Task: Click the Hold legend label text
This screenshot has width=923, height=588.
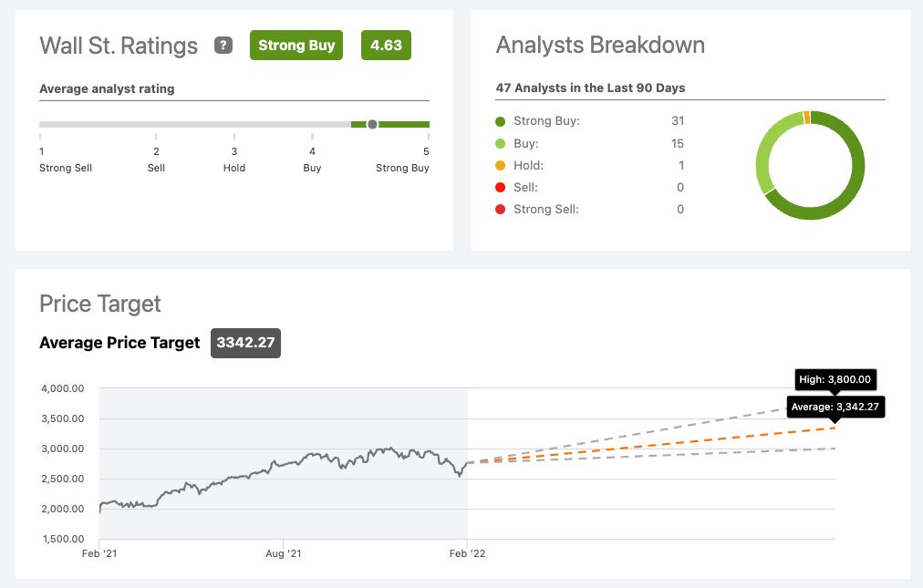Action: pos(528,166)
